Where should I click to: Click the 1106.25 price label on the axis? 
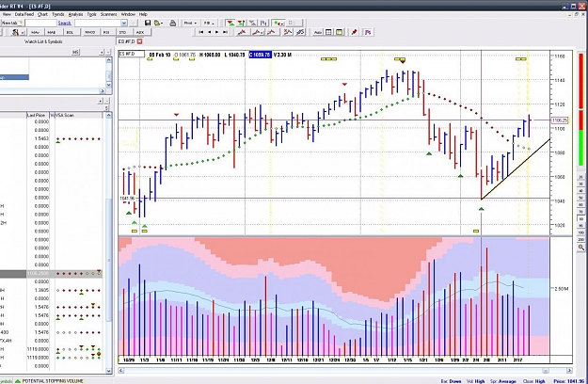coord(560,120)
